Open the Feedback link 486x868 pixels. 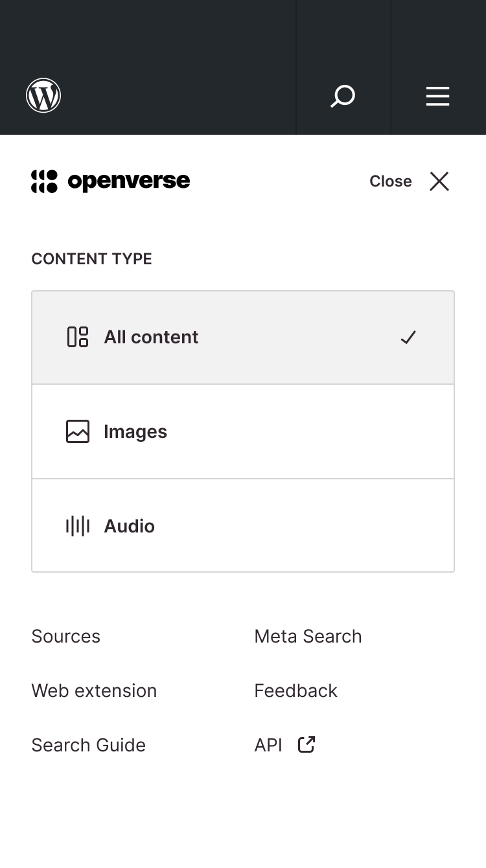[295, 691]
